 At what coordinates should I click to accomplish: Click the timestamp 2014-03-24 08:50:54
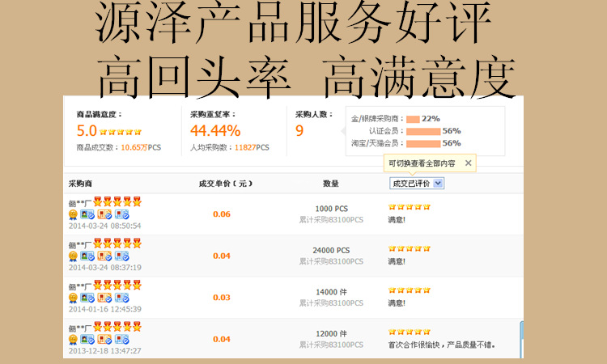point(105,226)
